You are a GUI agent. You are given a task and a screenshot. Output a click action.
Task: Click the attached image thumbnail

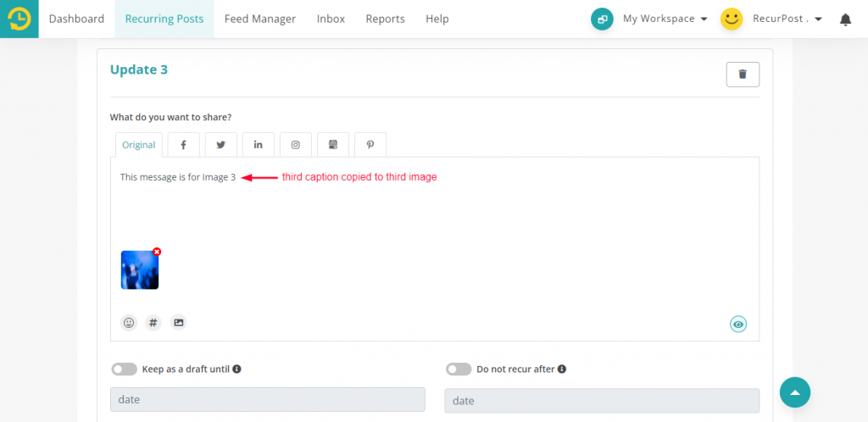[139, 270]
